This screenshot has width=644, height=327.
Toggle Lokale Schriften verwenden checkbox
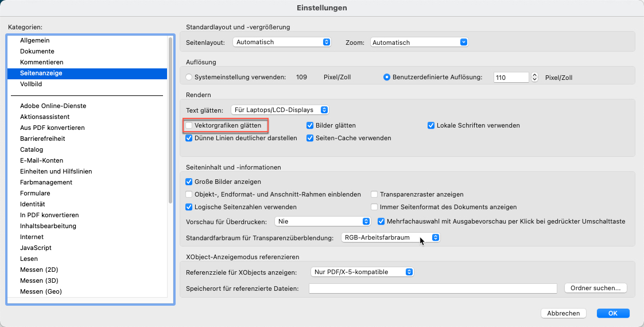pyautogui.click(x=431, y=125)
